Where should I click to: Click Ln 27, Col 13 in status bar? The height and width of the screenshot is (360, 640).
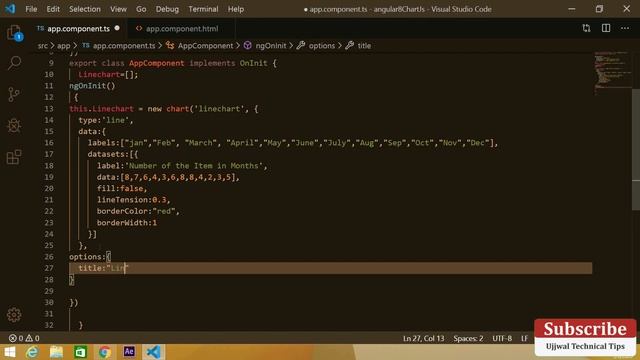coord(423,338)
